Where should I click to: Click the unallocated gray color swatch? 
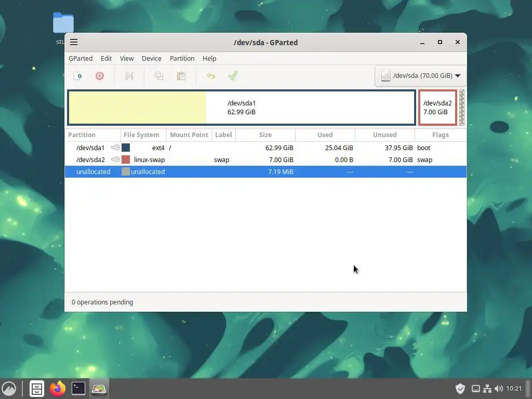point(126,171)
